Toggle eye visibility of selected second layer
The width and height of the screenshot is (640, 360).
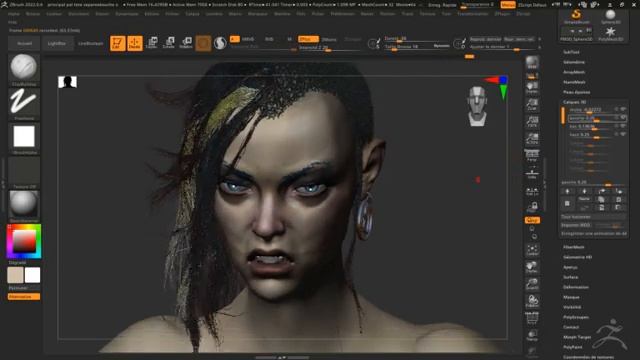click(623, 118)
